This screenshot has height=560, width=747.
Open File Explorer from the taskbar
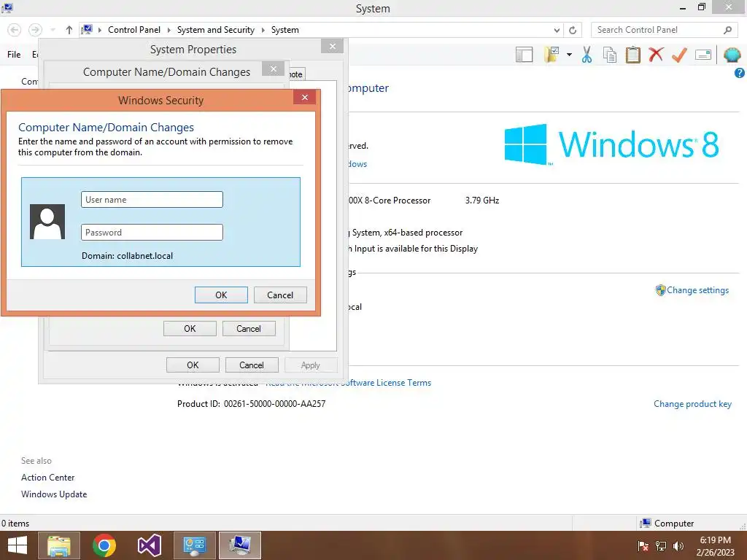(59, 545)
